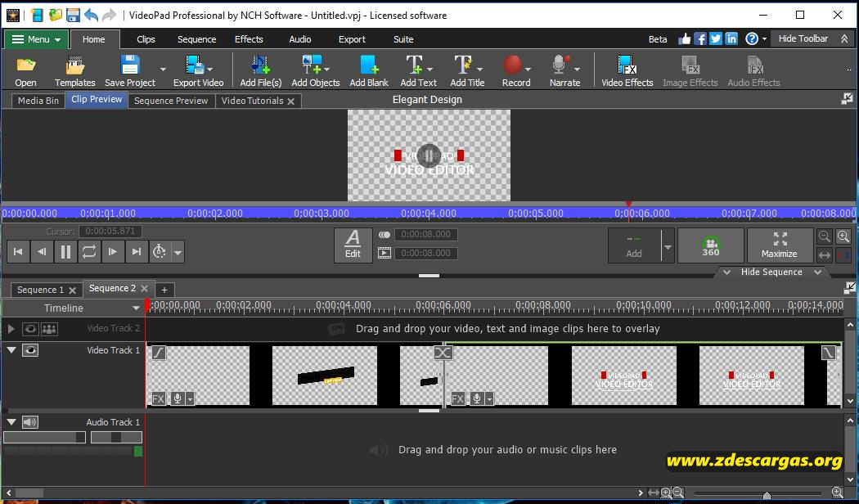Click Hide Sequence
859x504 pixels.
pyautogui.click(x=772, y=272)
